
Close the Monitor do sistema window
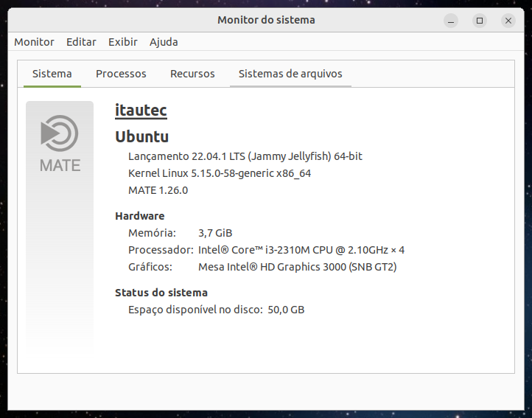508,21
